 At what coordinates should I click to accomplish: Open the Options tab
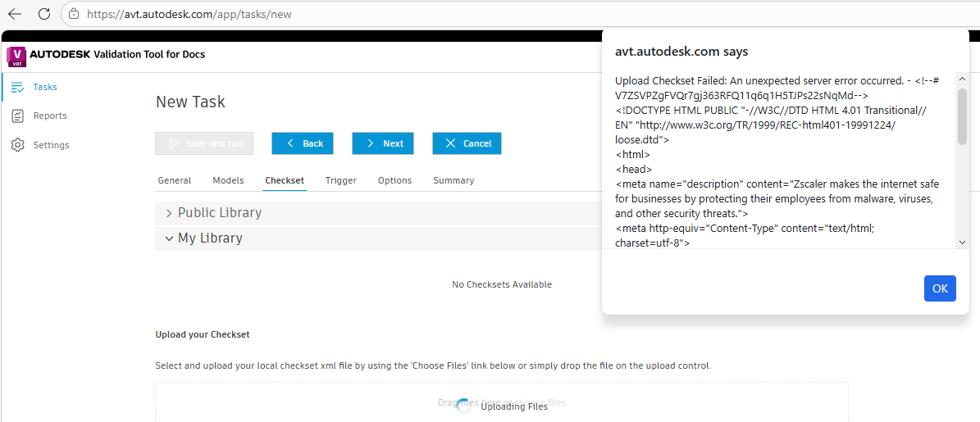tap(395, 180)
